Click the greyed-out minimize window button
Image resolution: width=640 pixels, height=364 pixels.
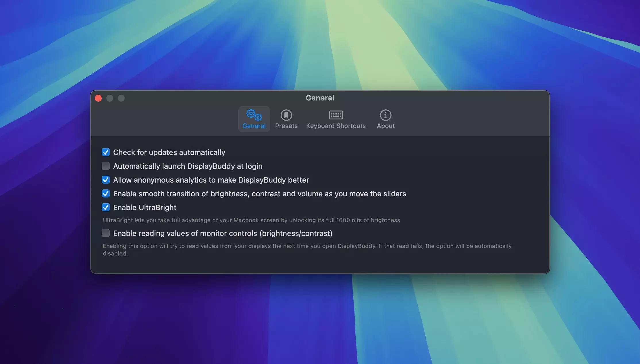(x=110, y=98)
